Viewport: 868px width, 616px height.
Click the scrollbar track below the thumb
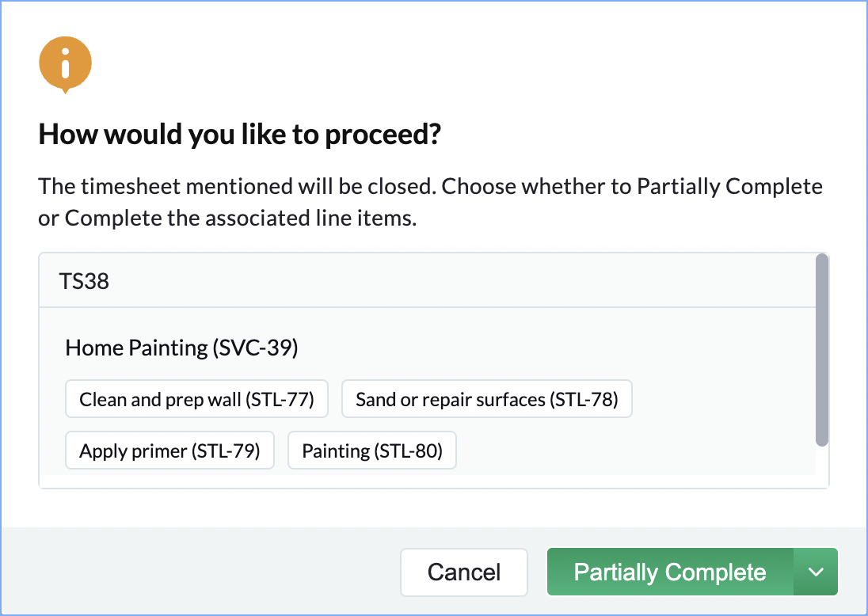pos(822,466)
